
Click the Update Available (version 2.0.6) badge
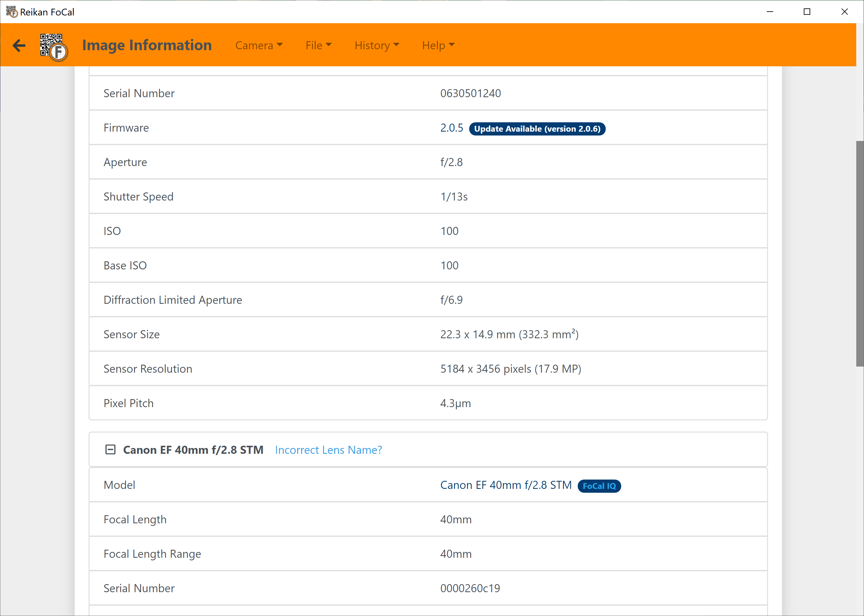[x=537, y=129]
